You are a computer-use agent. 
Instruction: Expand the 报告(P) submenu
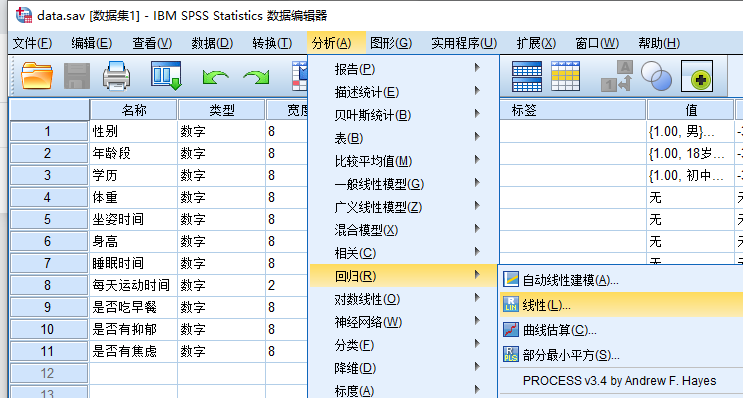[404, 69]
